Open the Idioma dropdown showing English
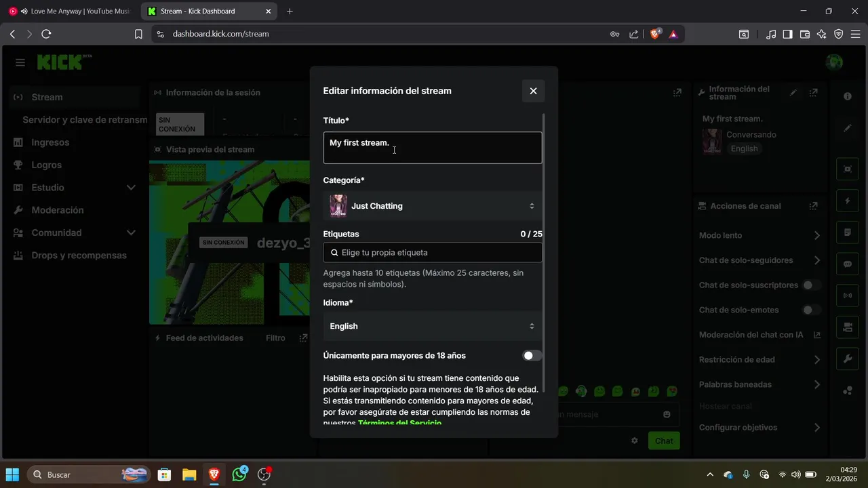This screenshot has width=868, height=488. pos(433,326)
